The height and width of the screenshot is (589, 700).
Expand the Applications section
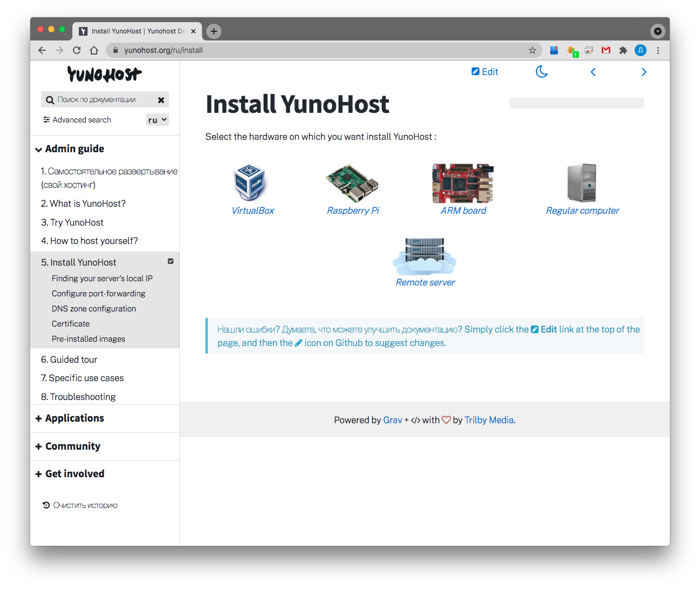point(70,418)
